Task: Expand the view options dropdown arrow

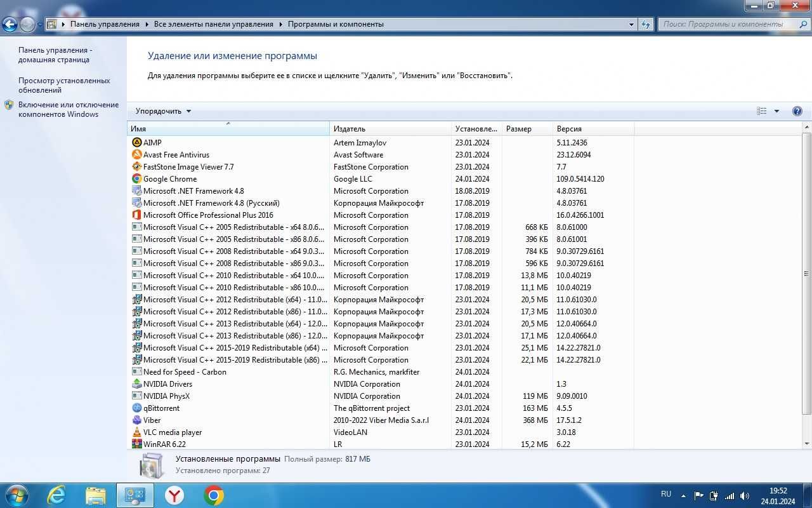Action: click(776, 111)
